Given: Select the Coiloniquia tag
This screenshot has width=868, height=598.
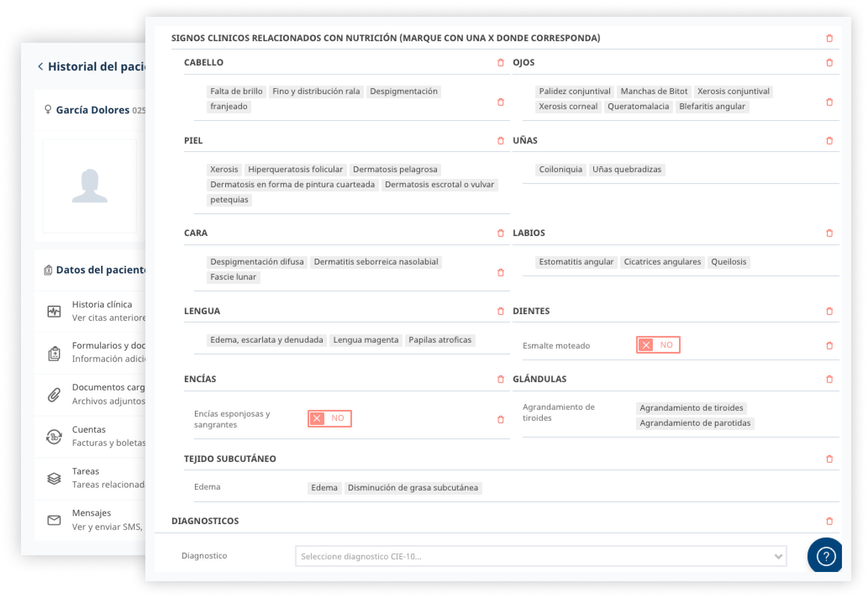Looking at the screenshot, I should click(x=561, y=170).
